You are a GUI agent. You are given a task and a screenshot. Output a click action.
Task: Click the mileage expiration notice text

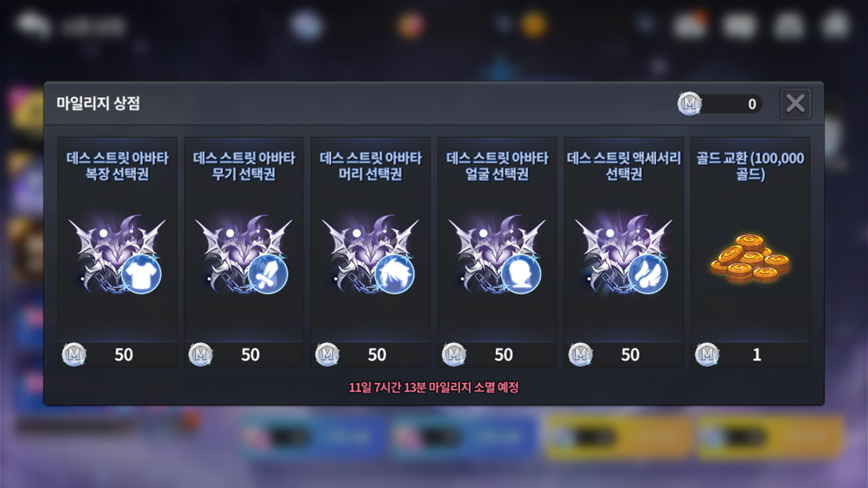[x=433, y=388]
